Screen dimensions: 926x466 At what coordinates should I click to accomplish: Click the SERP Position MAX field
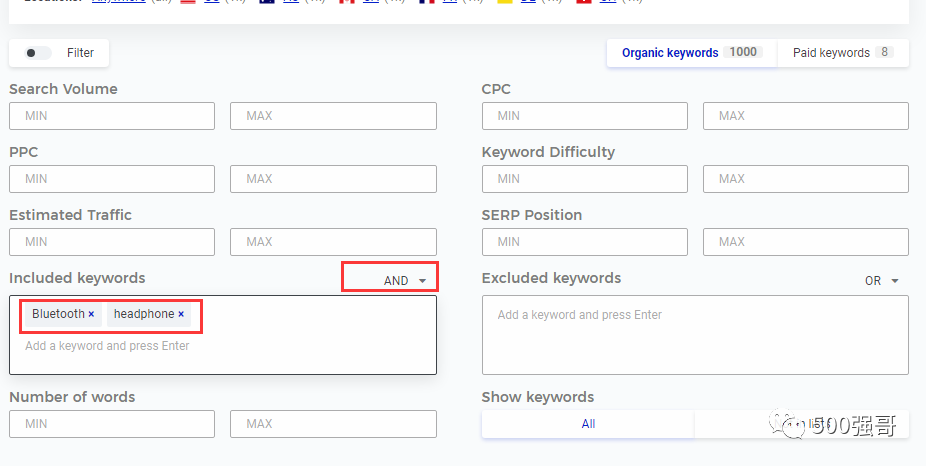805,242
